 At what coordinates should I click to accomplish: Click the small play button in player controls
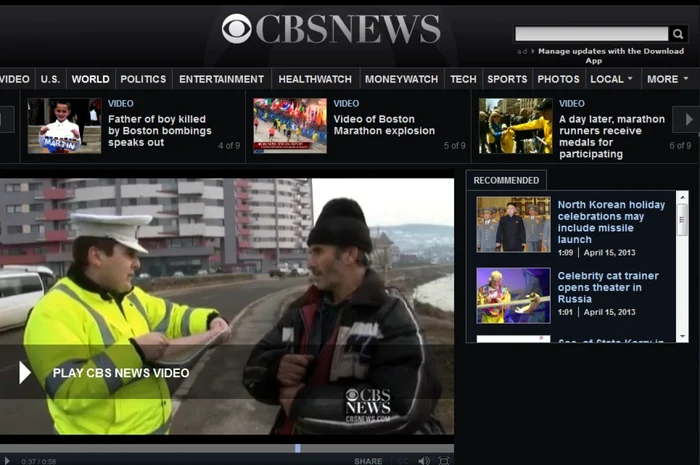[7, 461]
